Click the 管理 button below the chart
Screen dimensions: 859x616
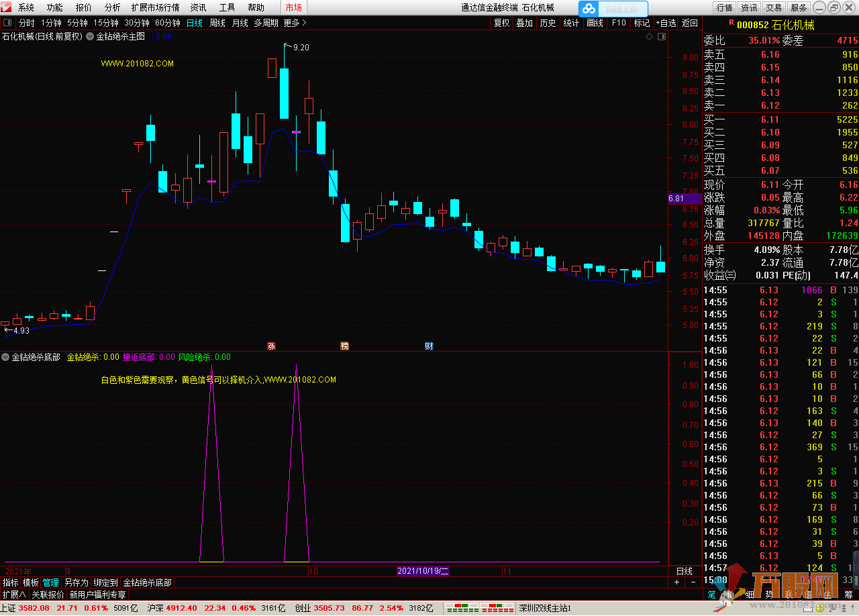click(x=50, y=582)
